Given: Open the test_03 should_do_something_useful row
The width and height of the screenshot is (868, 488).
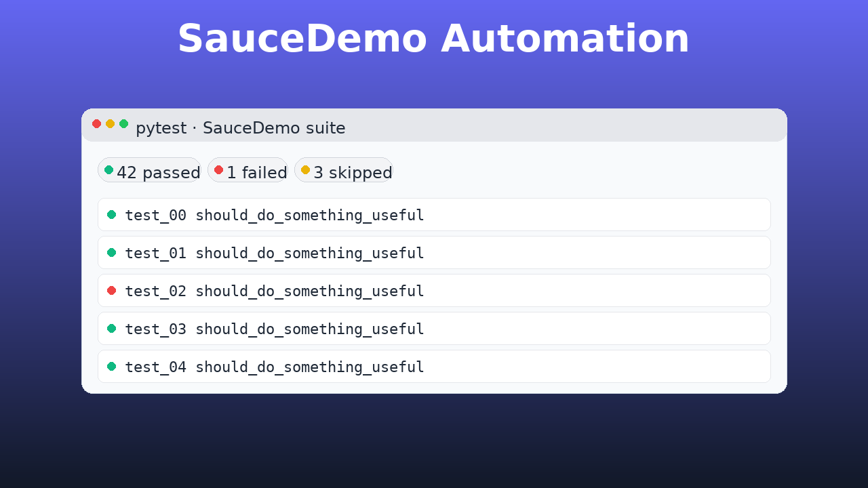Looking at the screenshot, I should (x=434, y=329).
